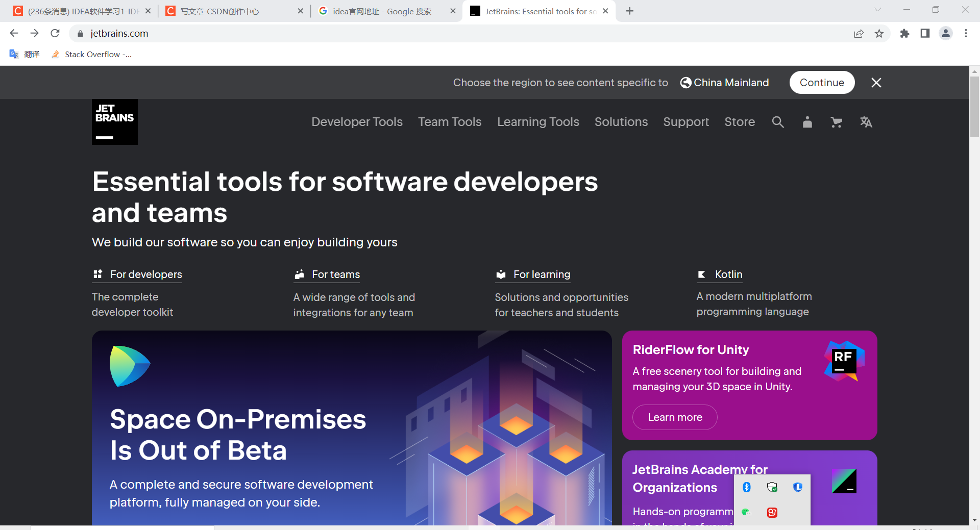Screen dimensions: 980x530
Task: Open a new browser tab
Action: pos(629,11)
